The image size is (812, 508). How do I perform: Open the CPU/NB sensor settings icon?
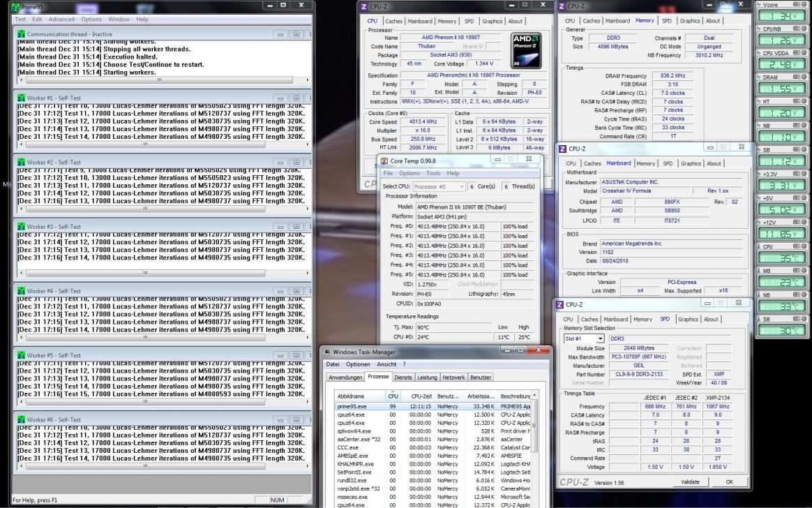[x=797, y=29]
